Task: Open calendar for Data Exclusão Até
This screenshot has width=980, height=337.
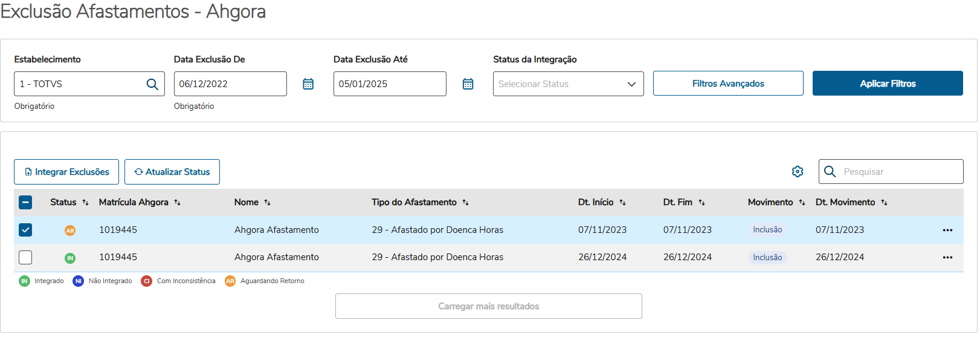Action: pos(468,84)
